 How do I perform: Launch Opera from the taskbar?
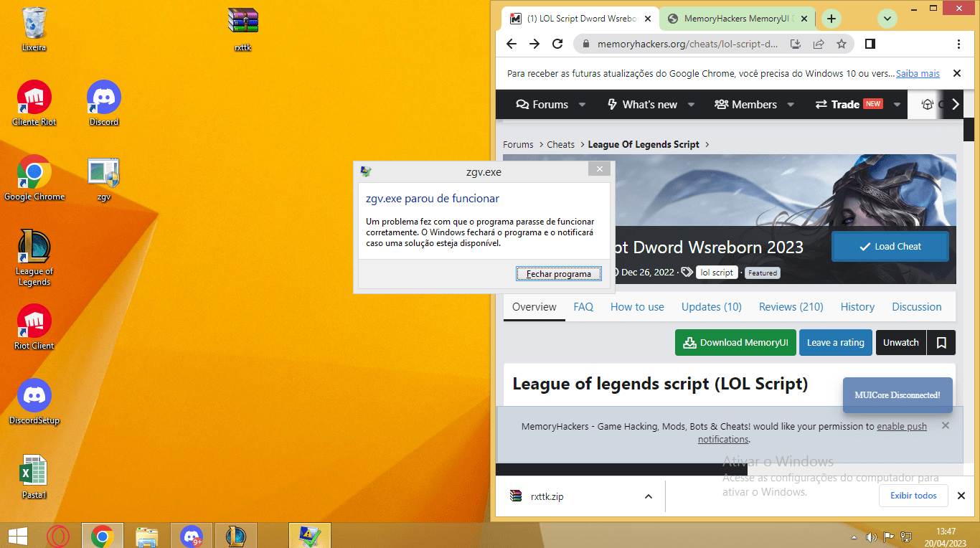point(58,536)
